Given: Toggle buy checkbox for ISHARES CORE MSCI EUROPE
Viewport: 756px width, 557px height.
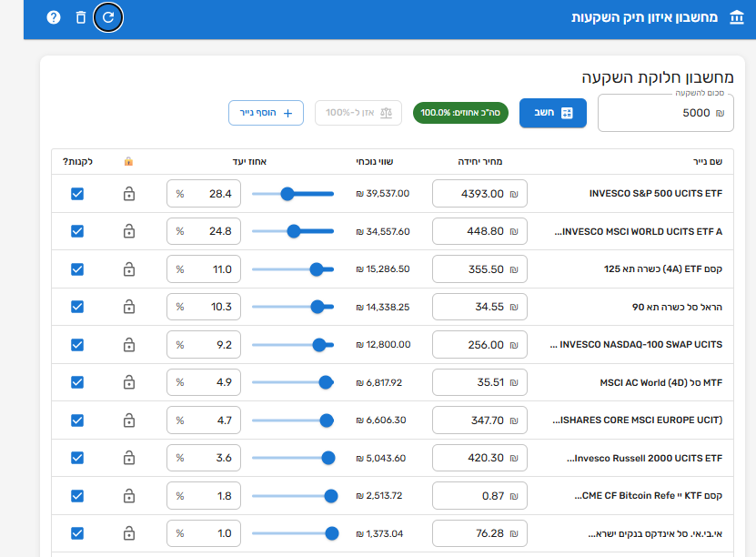Looking at the screenshot, I should click(77, 420).
